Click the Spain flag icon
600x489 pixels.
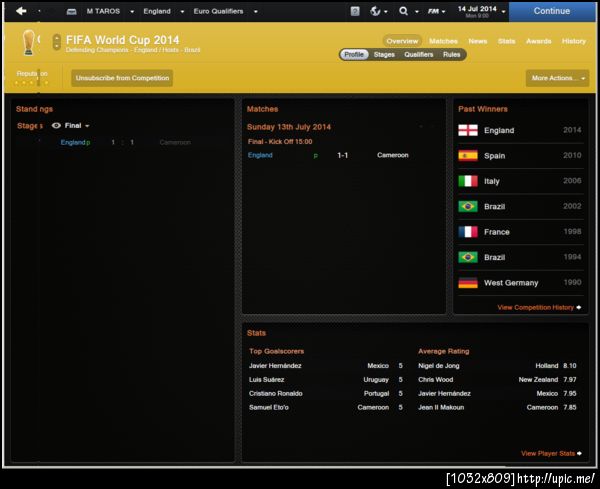(x=468, y=155)
